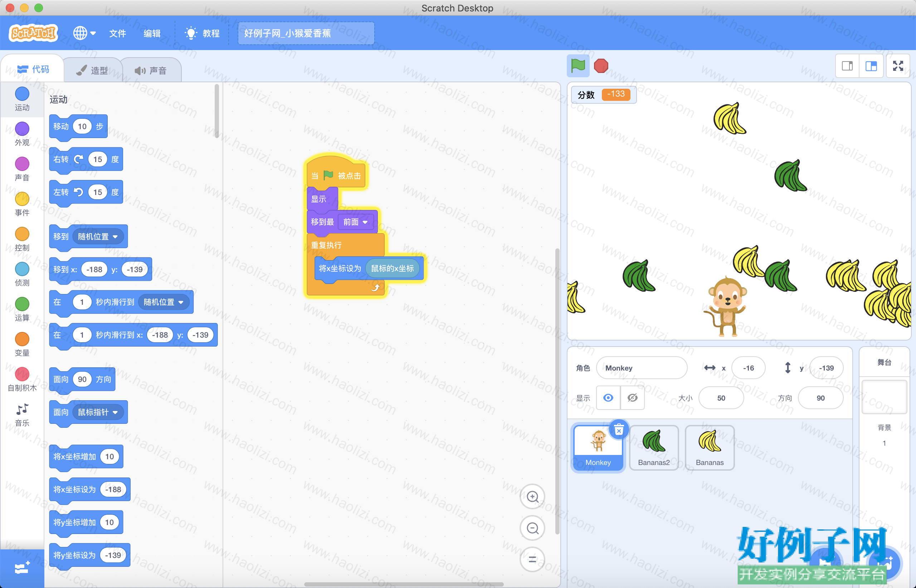The height and width of the screenshot is (588, 916).
Task: Click the 大小 size field
Action: tap(721, 398)
